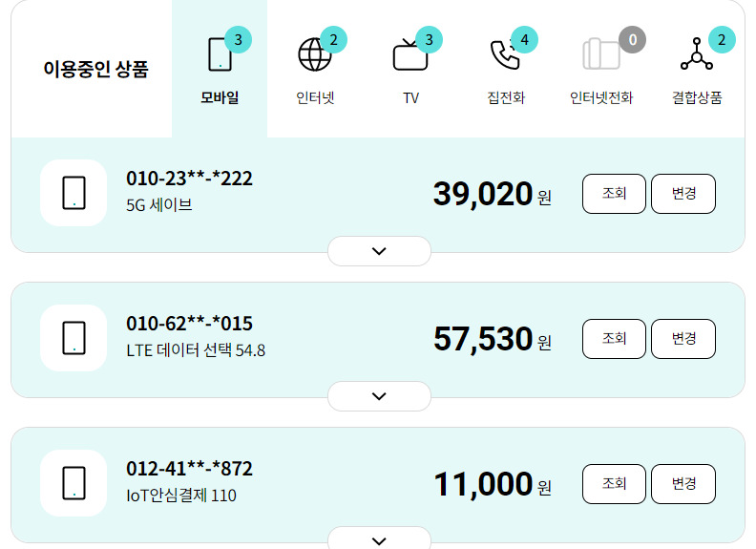The width and height of the screenshot is (756, 549).
Task: Click 변경 for the 57,530원 line
Action: 683,339
